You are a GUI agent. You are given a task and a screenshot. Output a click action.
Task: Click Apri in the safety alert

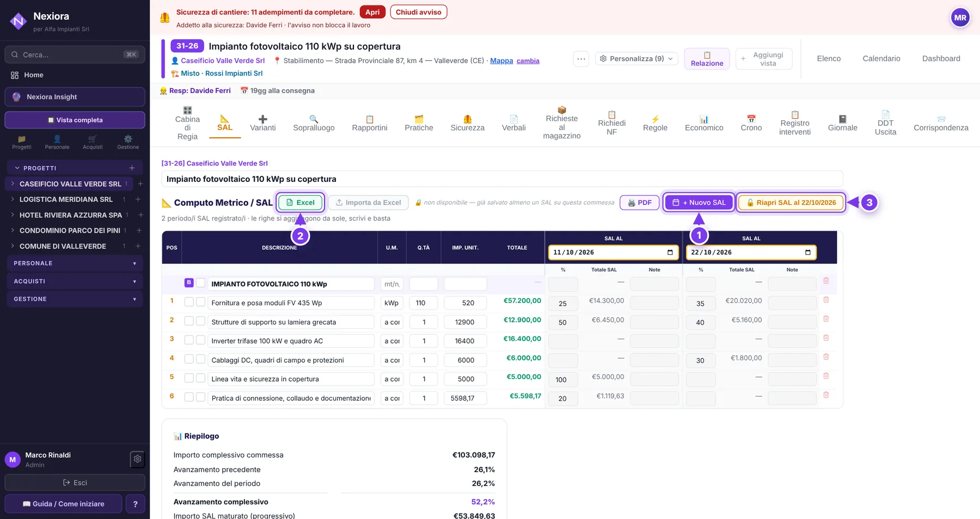coord(372,12)
